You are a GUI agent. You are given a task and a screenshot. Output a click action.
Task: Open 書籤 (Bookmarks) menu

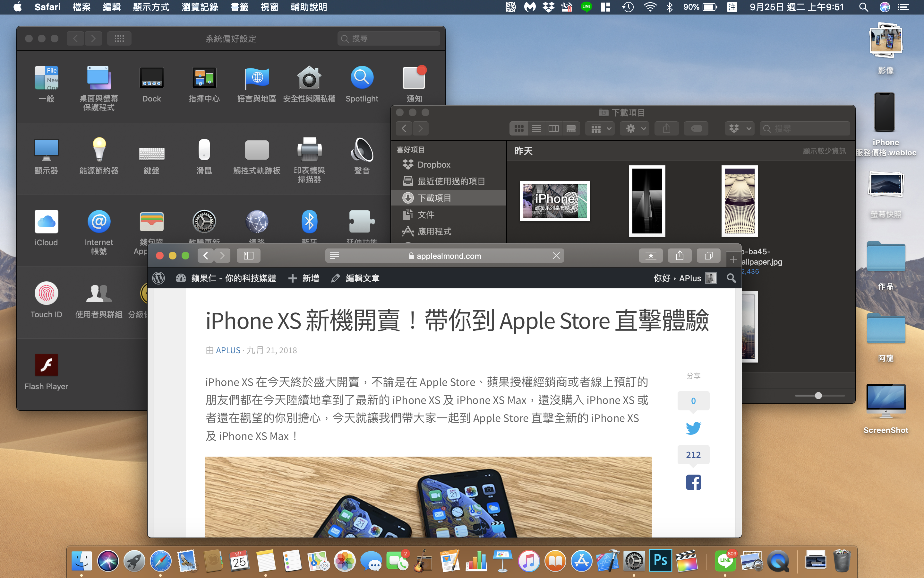click(x=239, y=7)
